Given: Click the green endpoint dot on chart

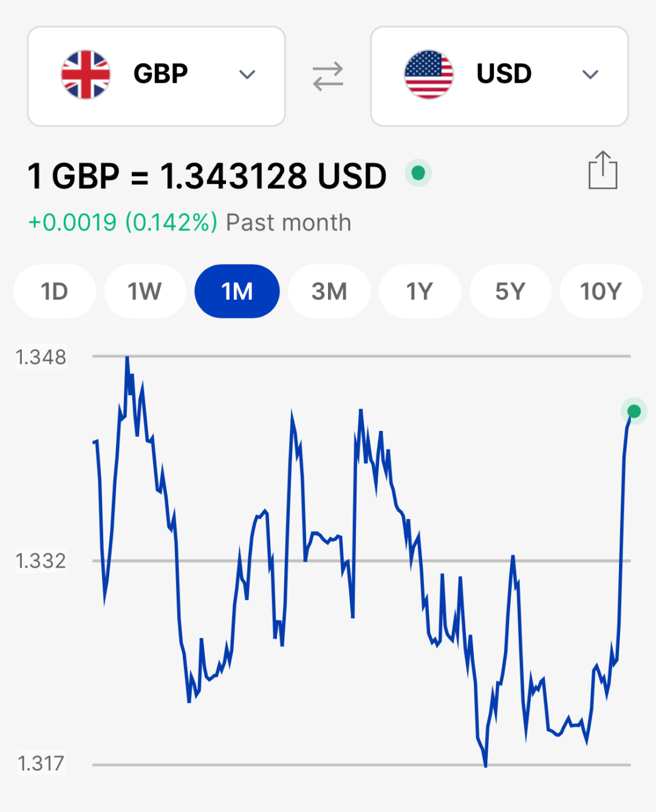Looking at the screenshot, I should (x=634, y=411).
